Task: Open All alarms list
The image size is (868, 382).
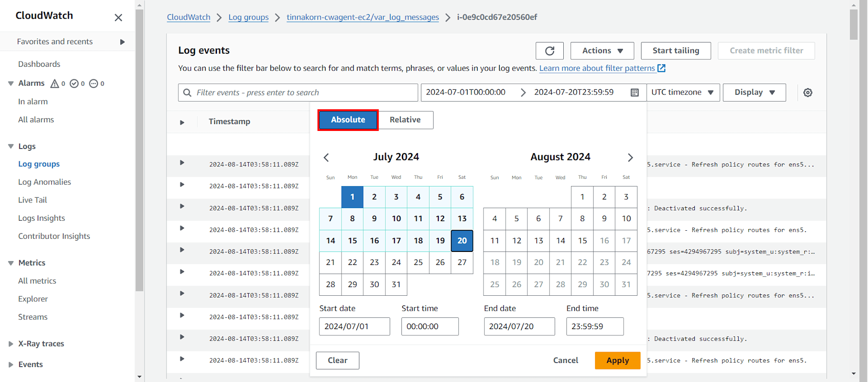Action: click(36, 120)
